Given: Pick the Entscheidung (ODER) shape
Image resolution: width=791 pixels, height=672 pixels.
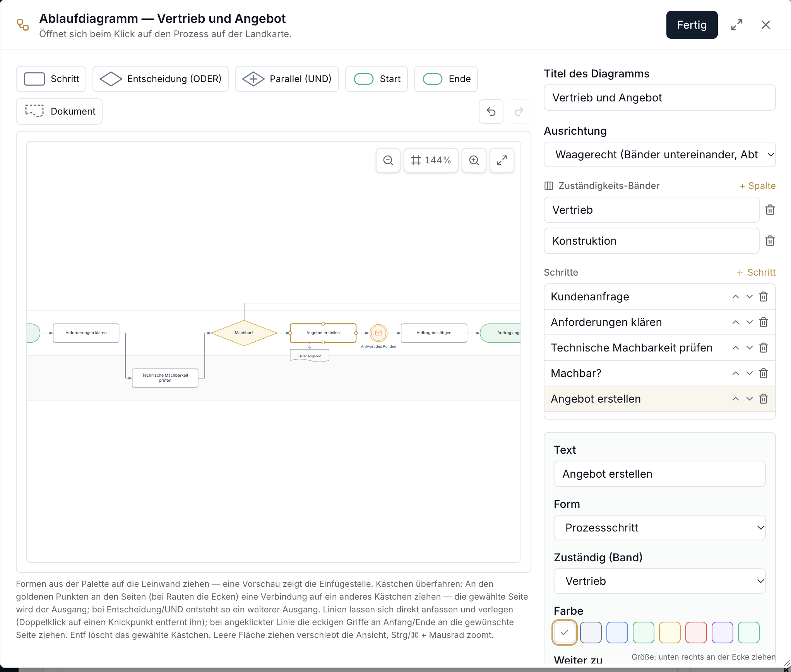Looking at the screenshot, I should [161, 79].
